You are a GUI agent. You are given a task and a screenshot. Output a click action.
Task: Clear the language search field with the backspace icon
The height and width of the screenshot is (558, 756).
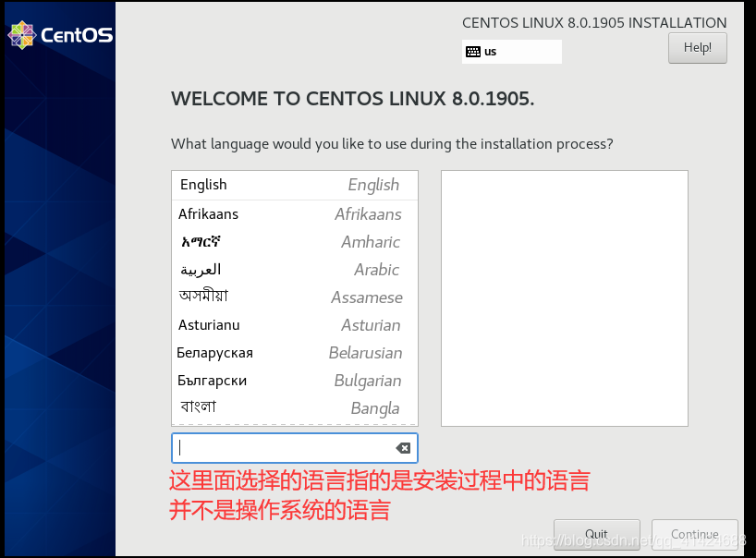[x=403, y=448]
